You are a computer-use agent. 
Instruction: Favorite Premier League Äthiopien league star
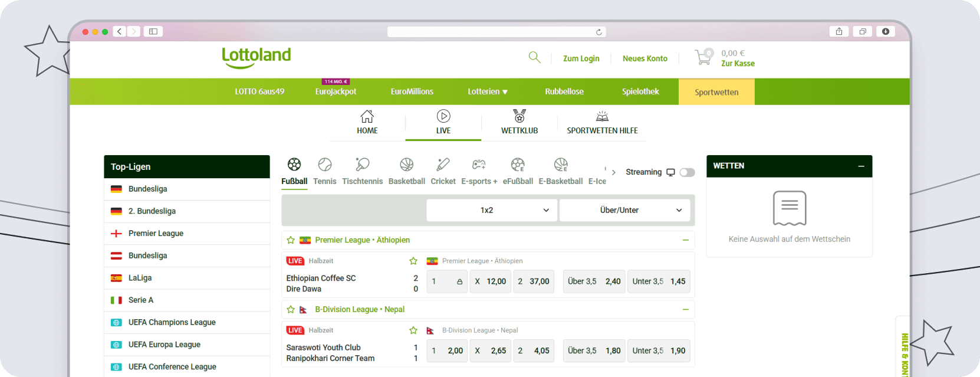click(x=291, y=240)
